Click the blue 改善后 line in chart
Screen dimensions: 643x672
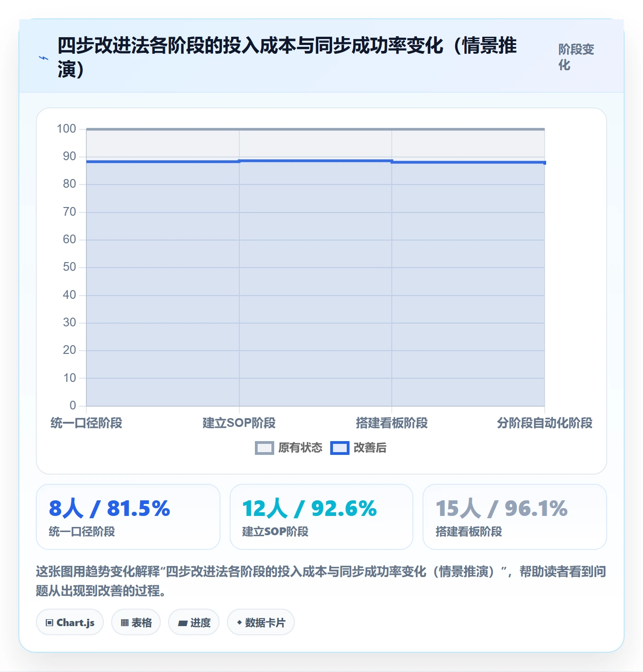(316, 161)
